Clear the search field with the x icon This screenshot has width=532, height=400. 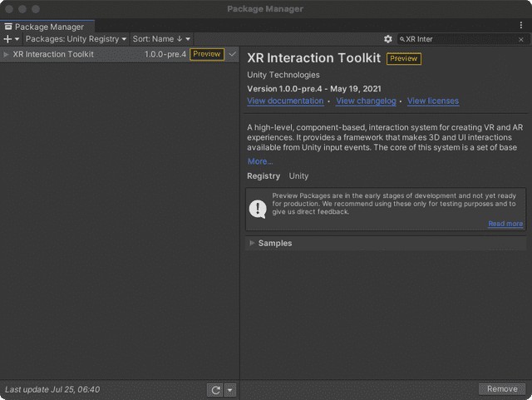click(521, 39)
